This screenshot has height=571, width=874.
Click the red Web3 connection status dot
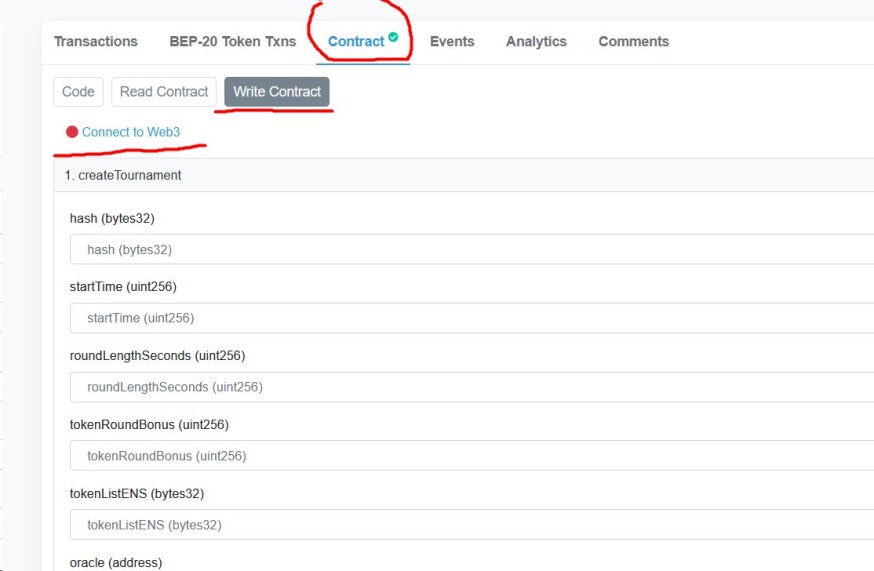coord(72,132)
